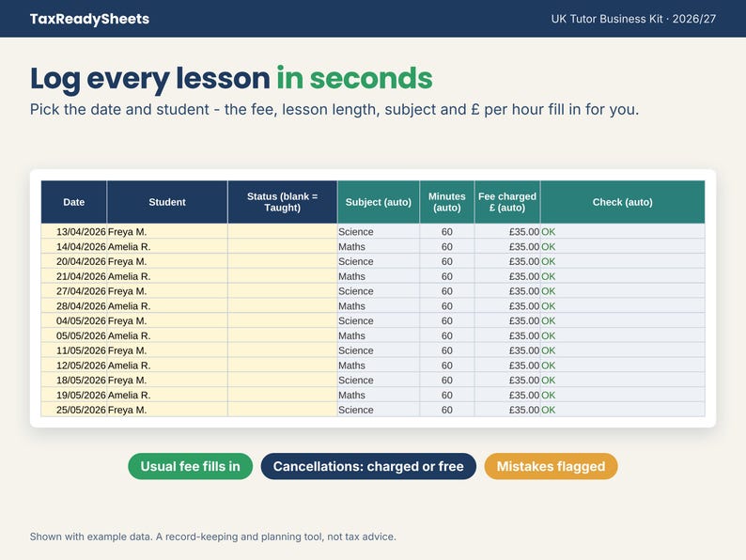Viewport: 746px width, 560px height.
Task: Click the 60 minutes cell in the 11/05/2026 row
Action: (446, 350)
